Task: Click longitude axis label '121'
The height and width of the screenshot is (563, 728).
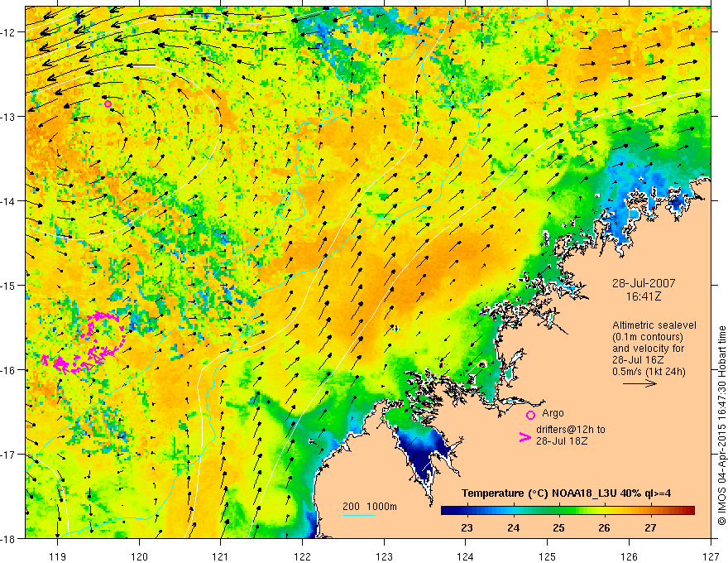Action: pos(221,556)
